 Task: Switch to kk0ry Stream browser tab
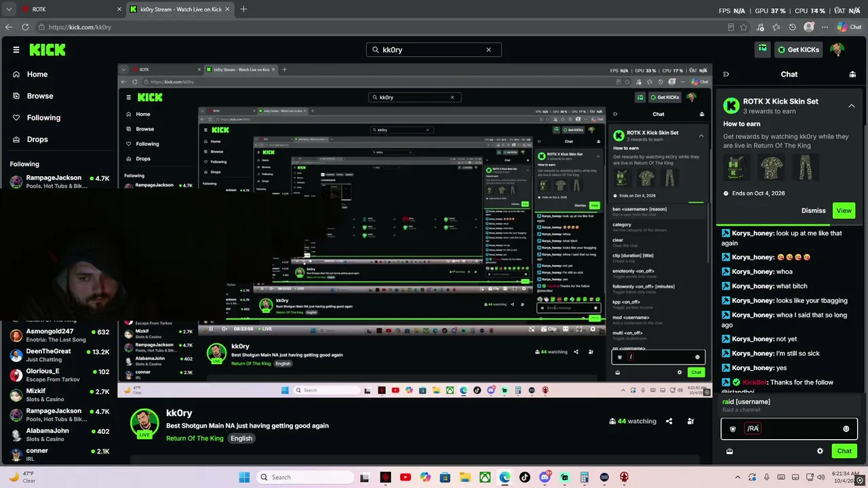click(180, 9)
